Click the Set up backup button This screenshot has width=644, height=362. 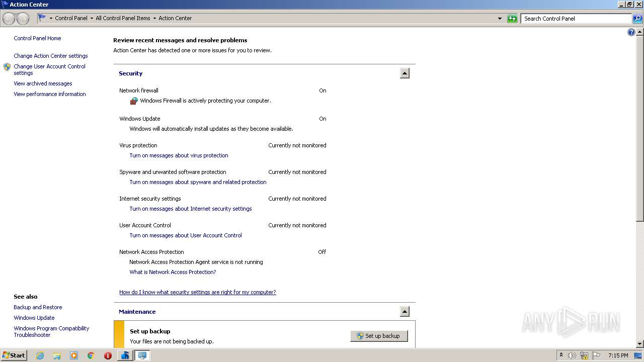point(379,336)
